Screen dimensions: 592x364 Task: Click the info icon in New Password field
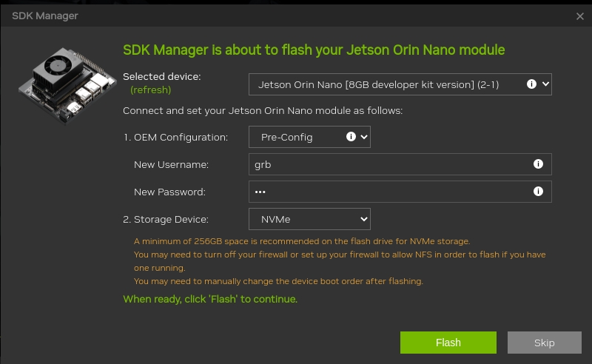tap(538, 192)
